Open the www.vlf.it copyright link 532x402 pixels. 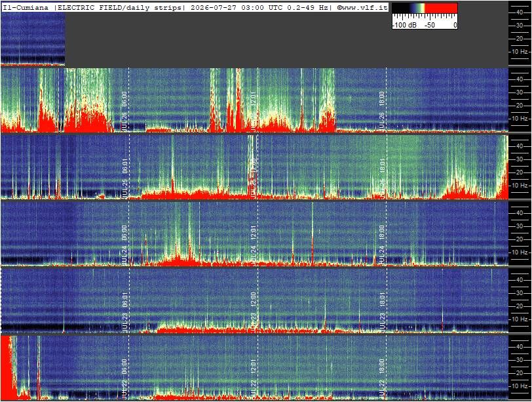click(362, 7)
